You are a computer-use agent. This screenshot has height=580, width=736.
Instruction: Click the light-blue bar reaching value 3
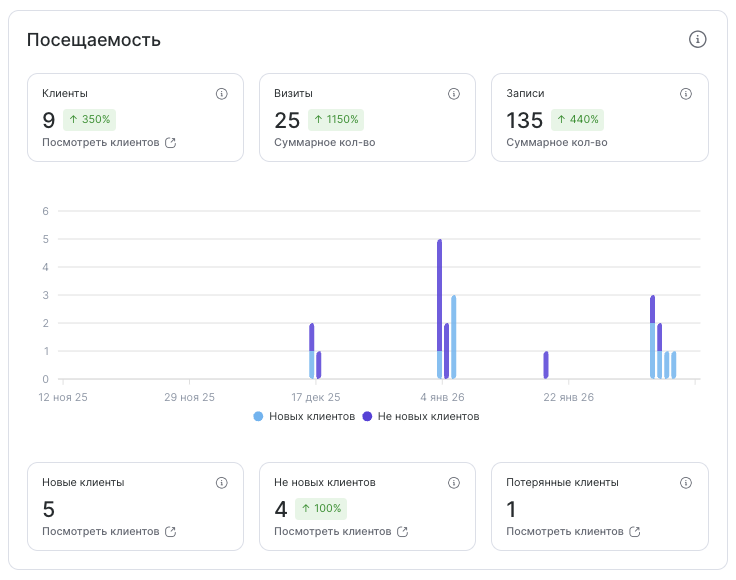click(x=454, y=337)
